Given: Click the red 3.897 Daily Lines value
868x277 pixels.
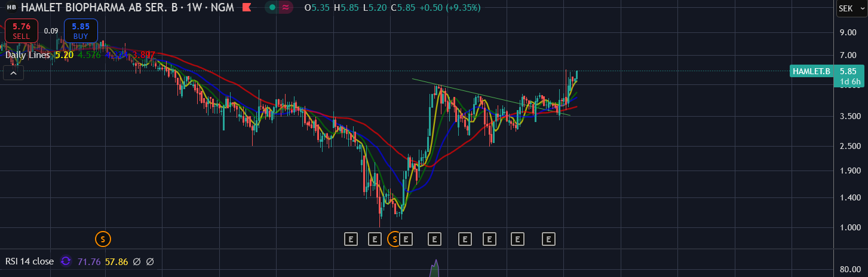Looking at the screenshot, I should (144, 54).
